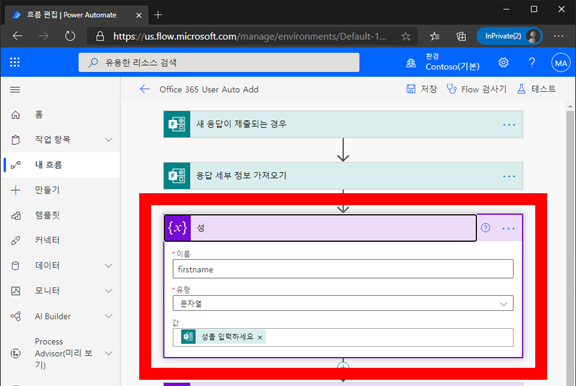
Task: Collapse the left navigation hamburger menu
Action: pos(15,90)
